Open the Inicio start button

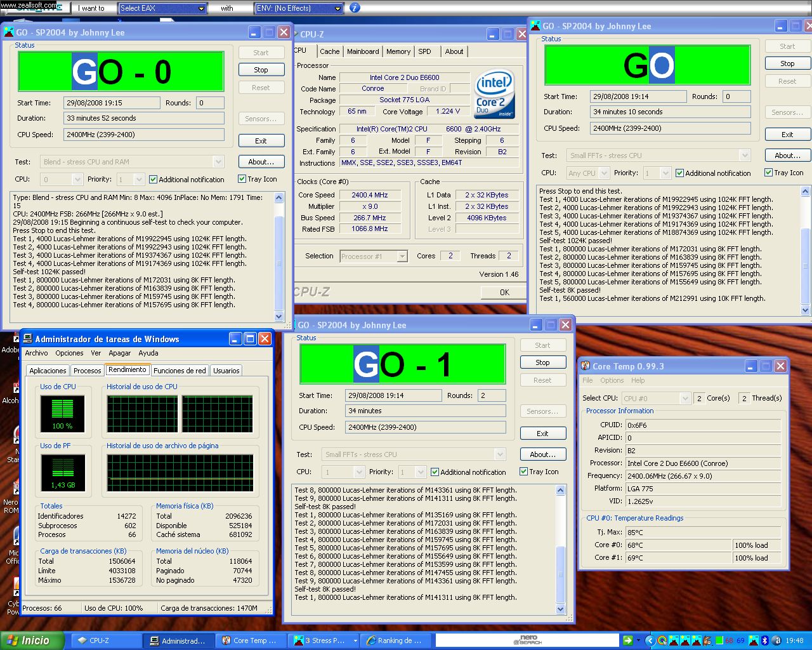click(x=32, y=640)
